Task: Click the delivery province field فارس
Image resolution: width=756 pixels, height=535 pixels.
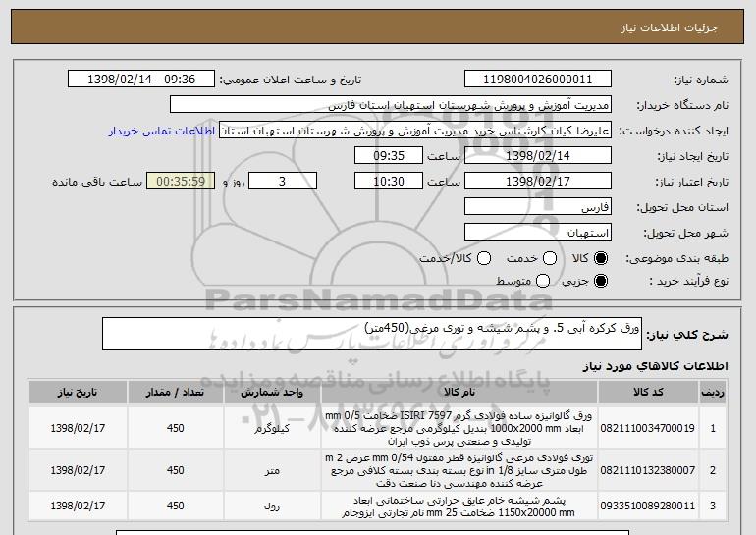Action: (x=538, y=207)
